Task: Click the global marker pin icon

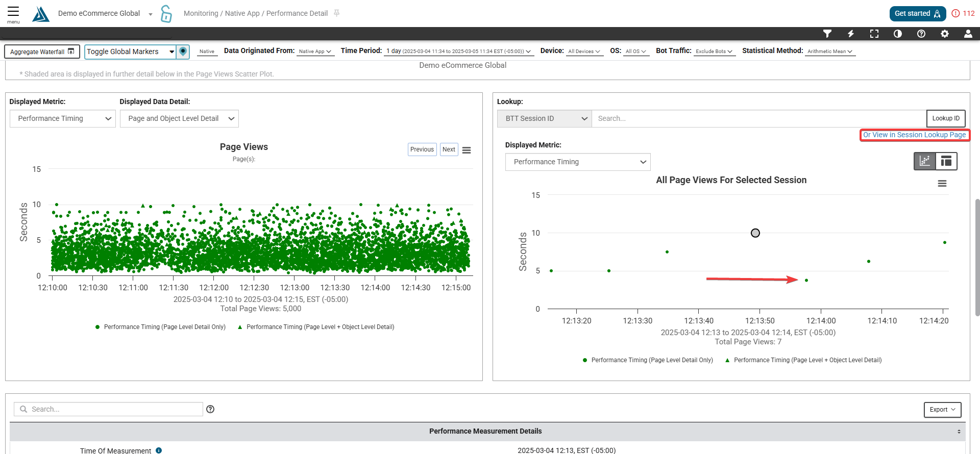Action: click(183, 52)
